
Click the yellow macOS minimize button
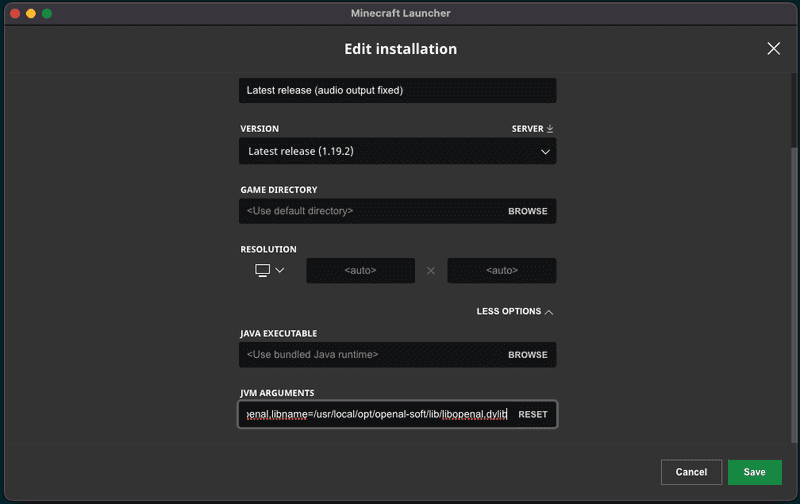point(31,13)
